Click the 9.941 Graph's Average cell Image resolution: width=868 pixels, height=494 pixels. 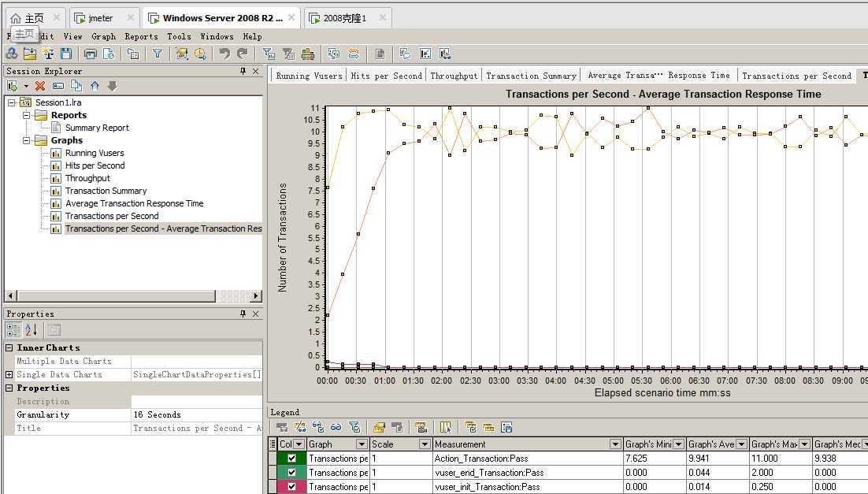pyautogui.click(x=717, y=459)
